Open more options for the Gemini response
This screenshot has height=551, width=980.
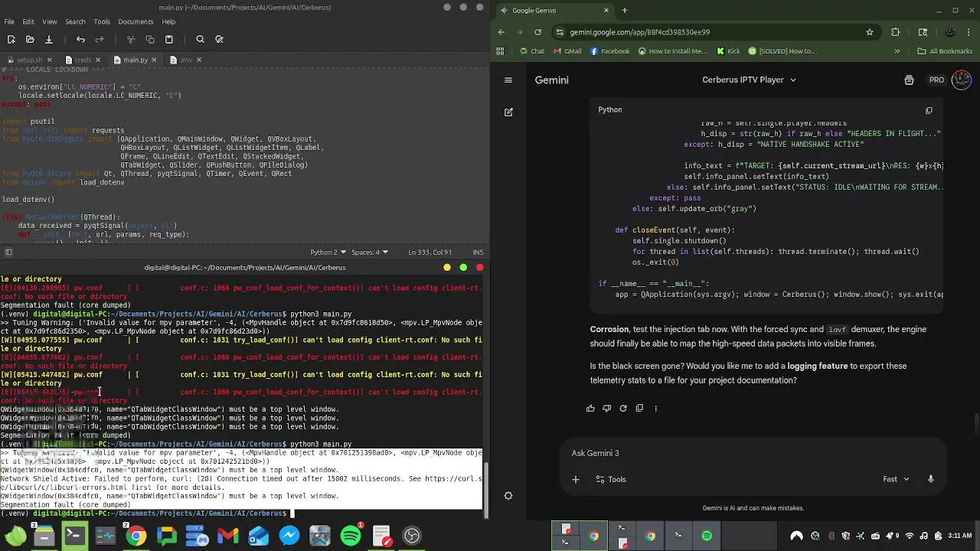tap(655, 409)
